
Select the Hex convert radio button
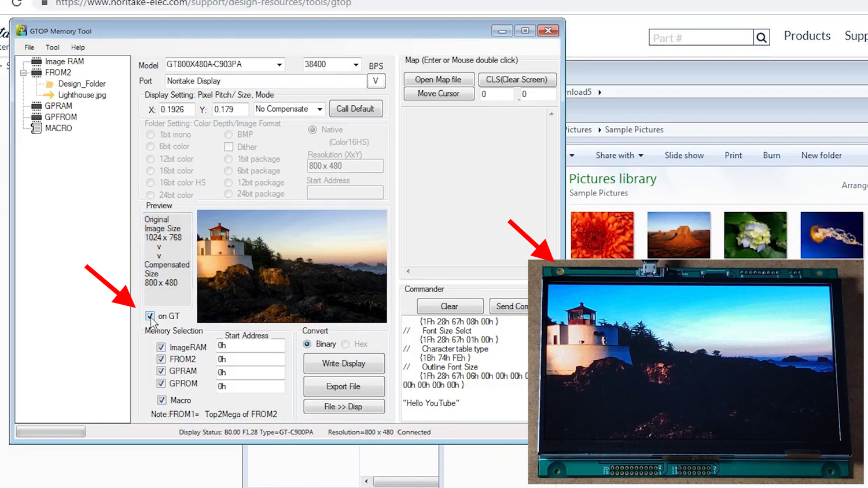tap(345, 344)
